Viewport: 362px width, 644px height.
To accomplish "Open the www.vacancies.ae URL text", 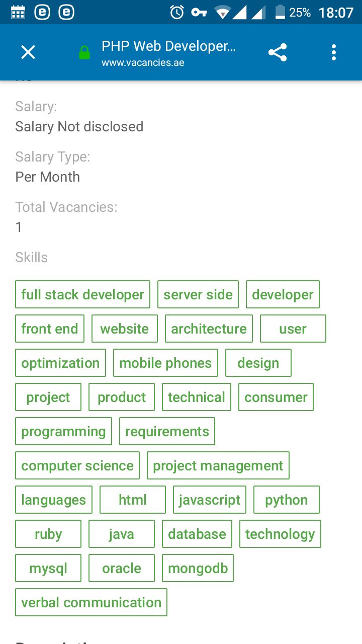I will 143,63.
